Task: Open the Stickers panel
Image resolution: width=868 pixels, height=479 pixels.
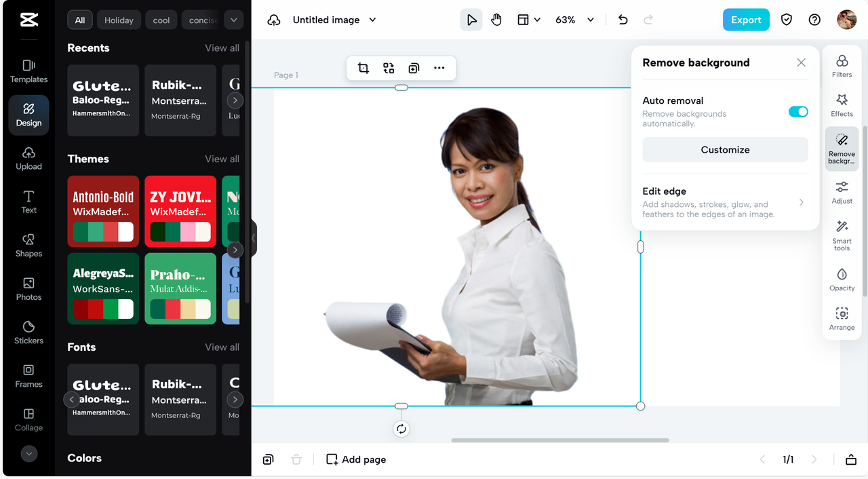Action: pyautogui.click(x=28, y=332)
